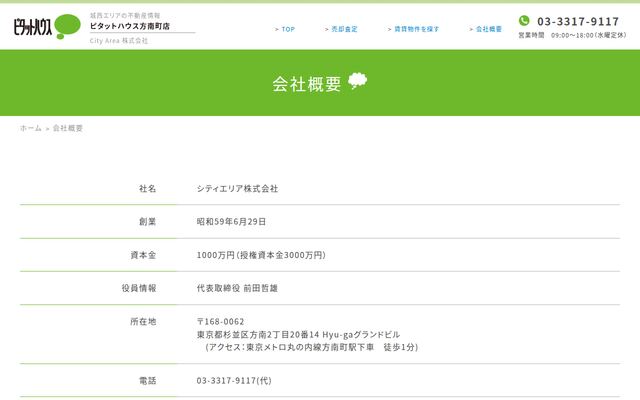Click the City Area 株式会社 text

coord(119,41)
